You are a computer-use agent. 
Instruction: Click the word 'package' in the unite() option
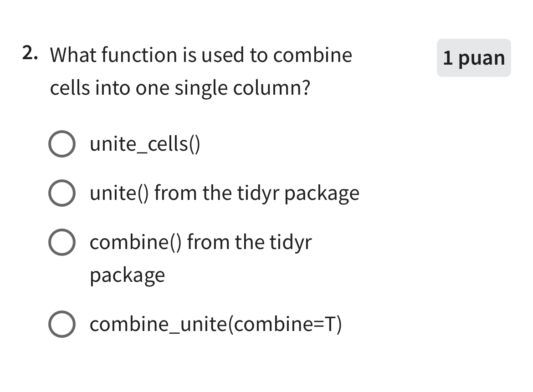(322, 194)
